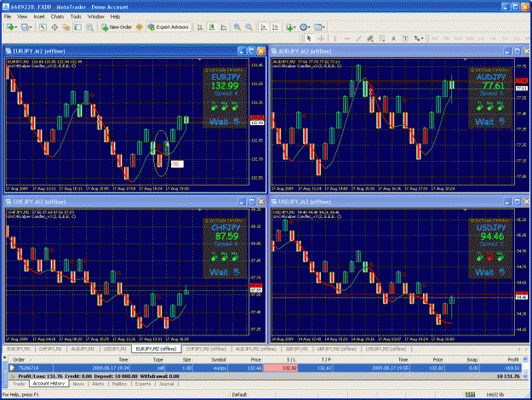Select the vertical line drawing tool
Viewport: 532px width, 400px height.
(335, 38)
